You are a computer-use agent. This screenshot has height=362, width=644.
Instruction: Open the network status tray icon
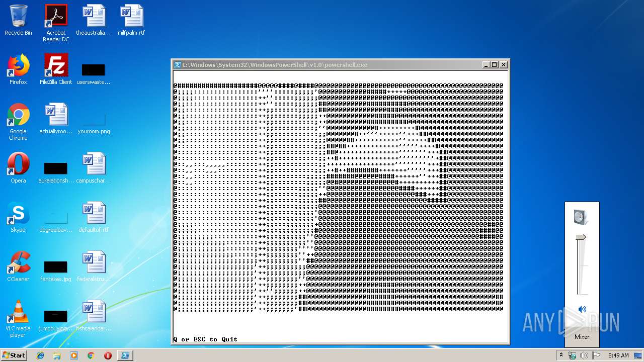coord(572,355)
